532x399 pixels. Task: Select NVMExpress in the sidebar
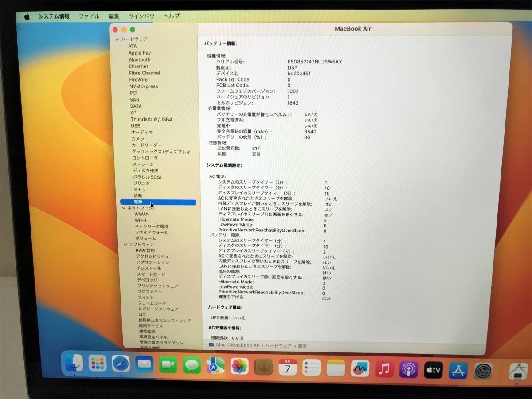(x=144, y=86)
